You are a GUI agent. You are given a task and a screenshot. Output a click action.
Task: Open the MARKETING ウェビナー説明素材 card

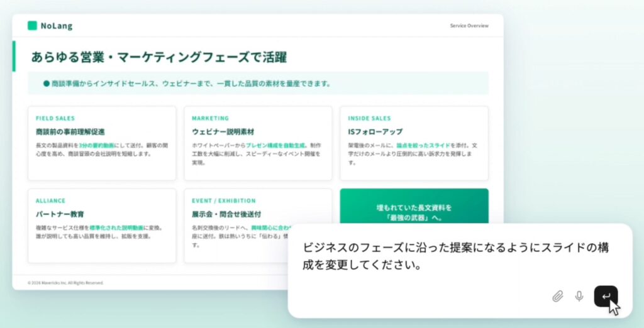tap(258, 143)
